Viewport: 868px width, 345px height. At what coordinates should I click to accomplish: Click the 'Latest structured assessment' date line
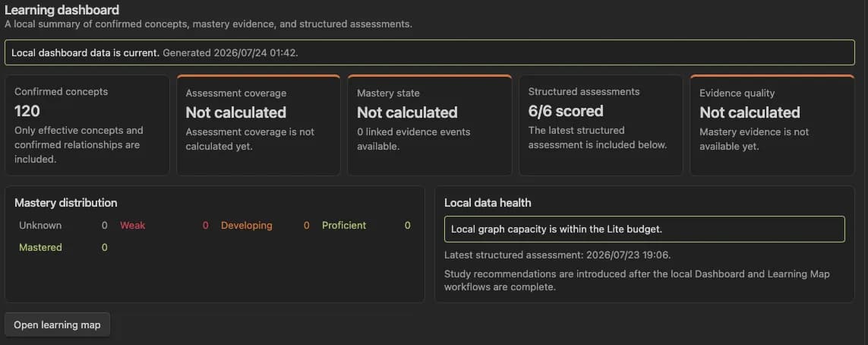558,255
